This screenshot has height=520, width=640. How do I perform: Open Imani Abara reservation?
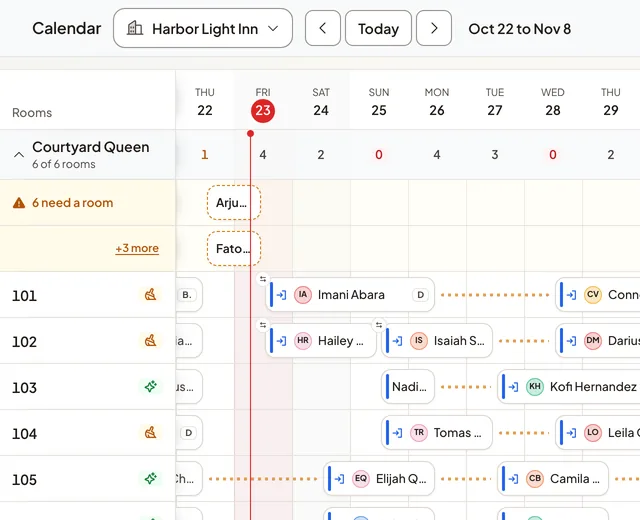point(350,295)
